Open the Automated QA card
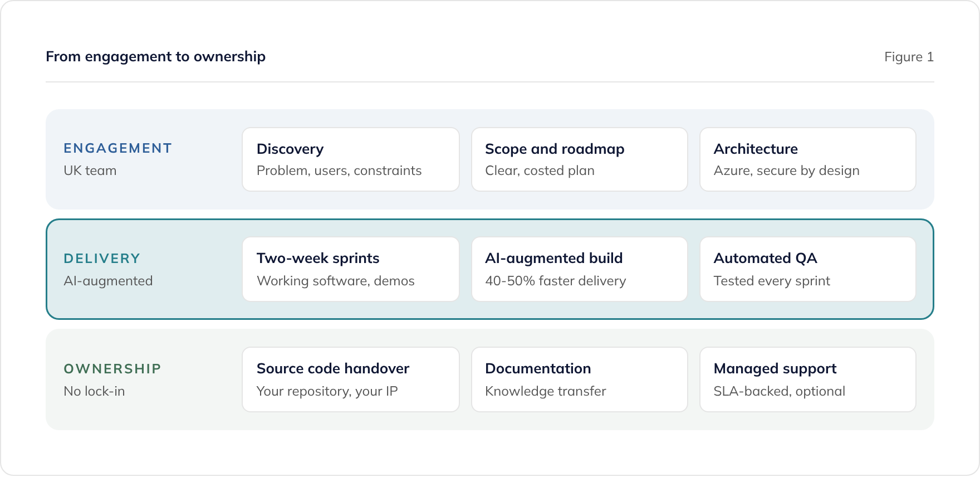 tap(808, 269)
